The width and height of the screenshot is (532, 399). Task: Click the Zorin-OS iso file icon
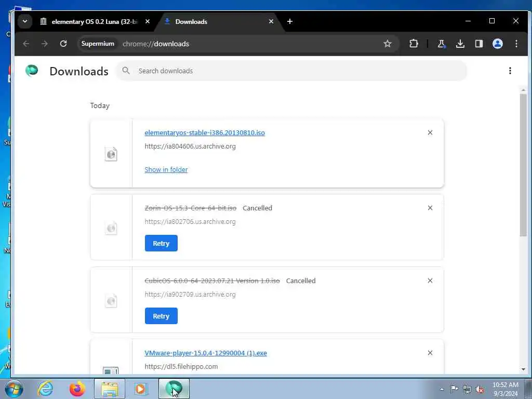point(111,228)
